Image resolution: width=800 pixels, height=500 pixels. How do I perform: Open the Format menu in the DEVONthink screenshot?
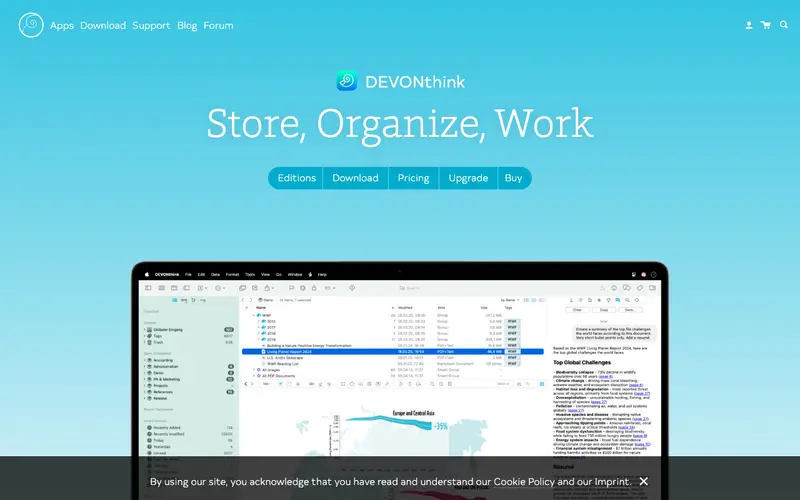pyautogui.click(x=232, y=274)
